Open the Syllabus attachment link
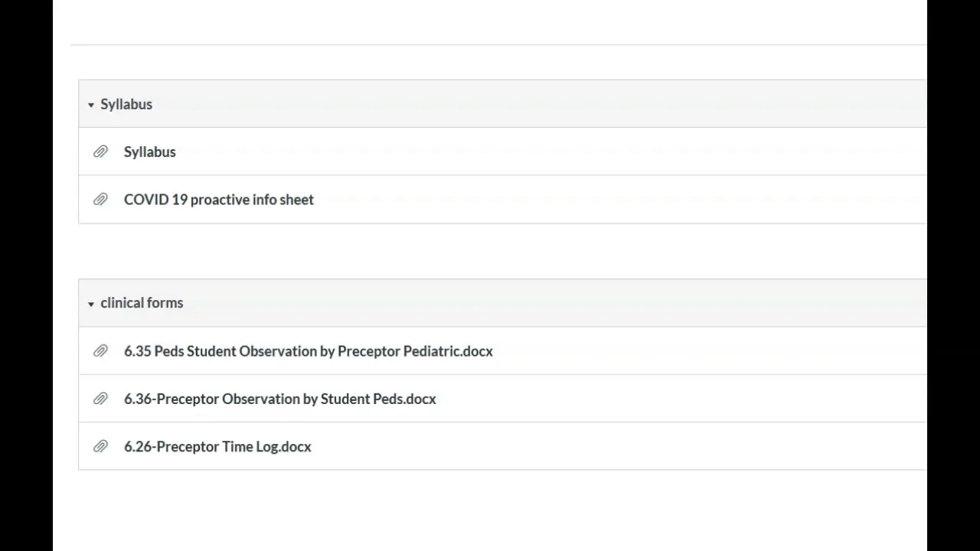 (150, 152)
